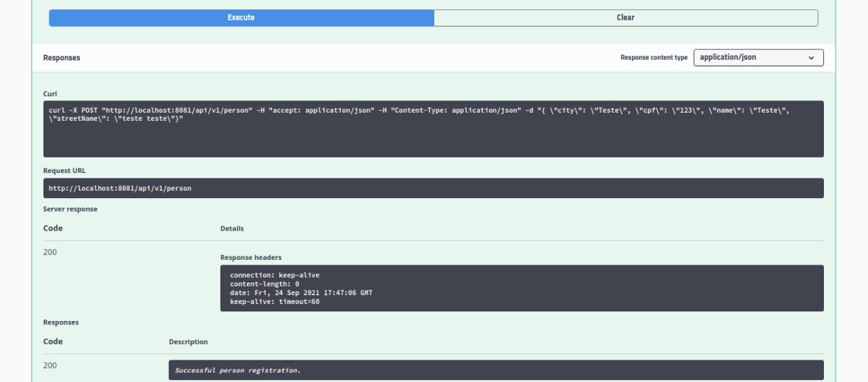This screenshot has height=382, width=868.
Task: Click the content-length: 0 header line
Action: [x=264, y=284]
